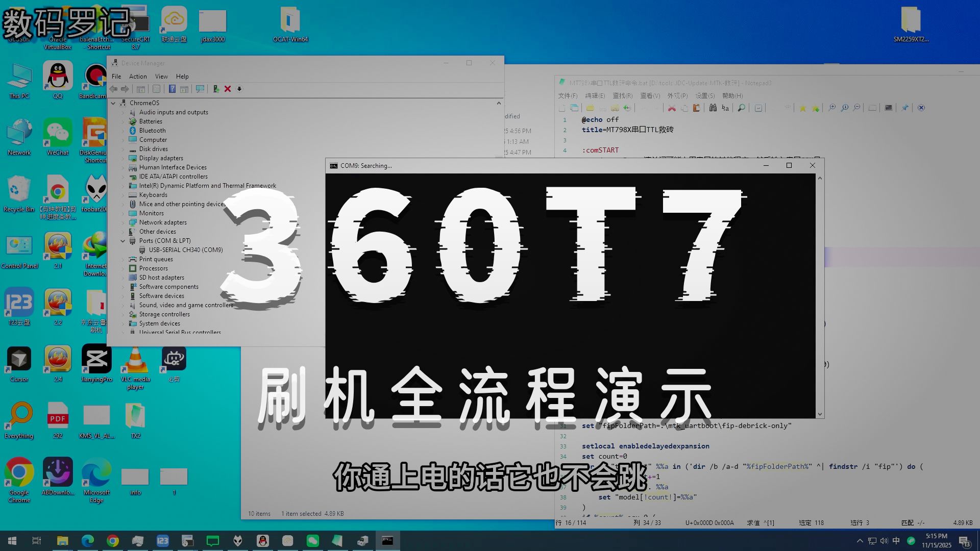
Task: Click Scan for hardware changes toolbar icon
Action: [200, 89]
